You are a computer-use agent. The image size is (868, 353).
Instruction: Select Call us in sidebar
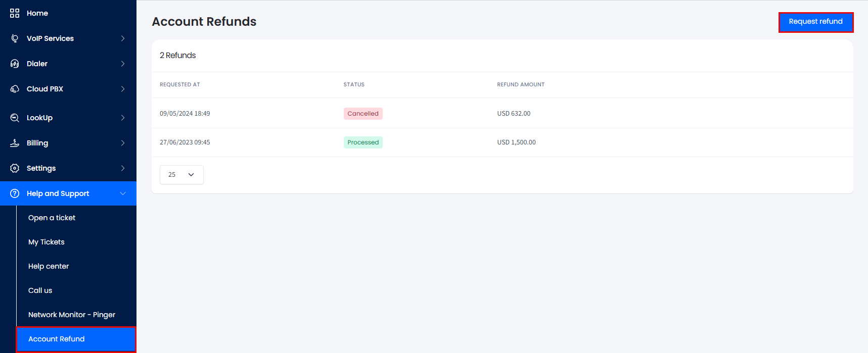(40, 290)
